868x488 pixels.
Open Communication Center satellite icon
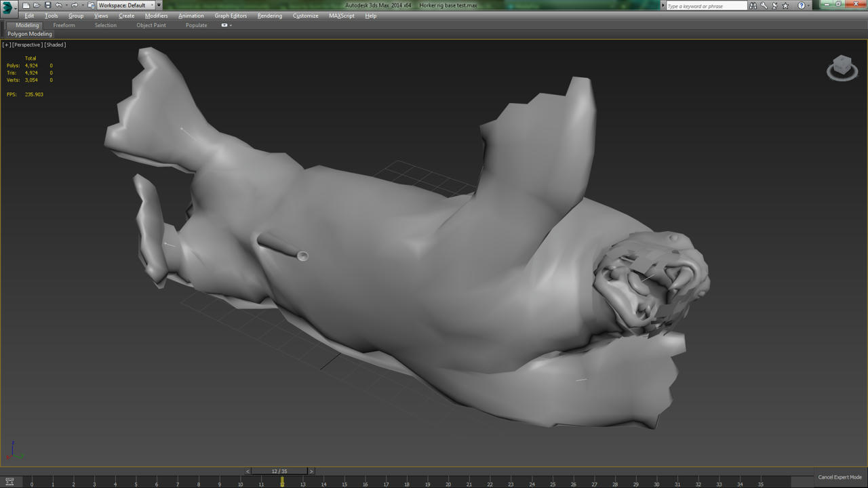point(774,5)
